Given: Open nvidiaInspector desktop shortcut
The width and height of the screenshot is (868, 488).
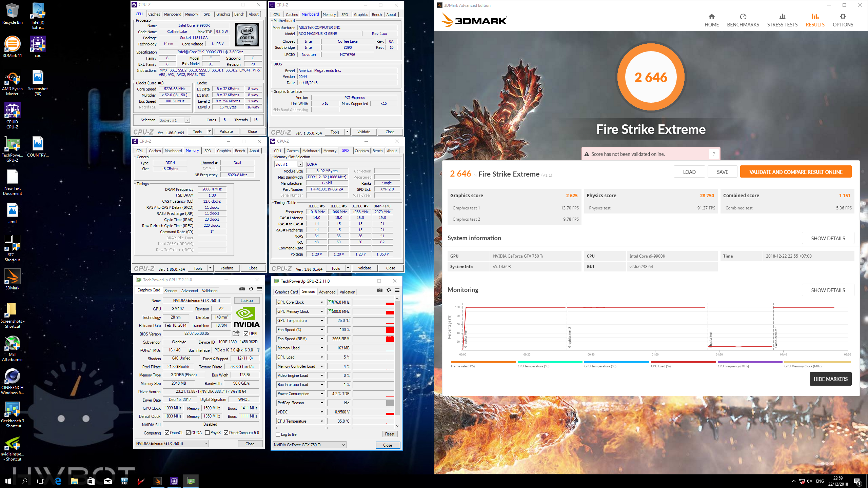Looking at the screenshot, I should tap(13, 448).
